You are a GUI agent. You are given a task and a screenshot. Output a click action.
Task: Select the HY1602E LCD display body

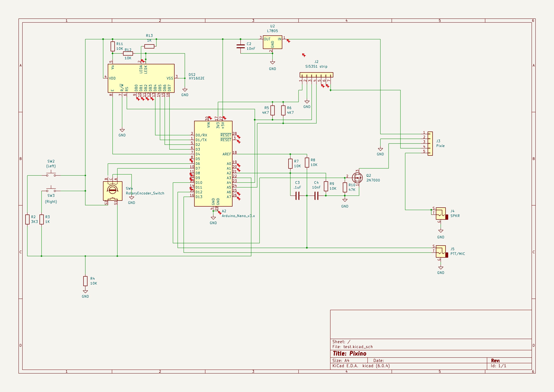[x=141, y=78]
